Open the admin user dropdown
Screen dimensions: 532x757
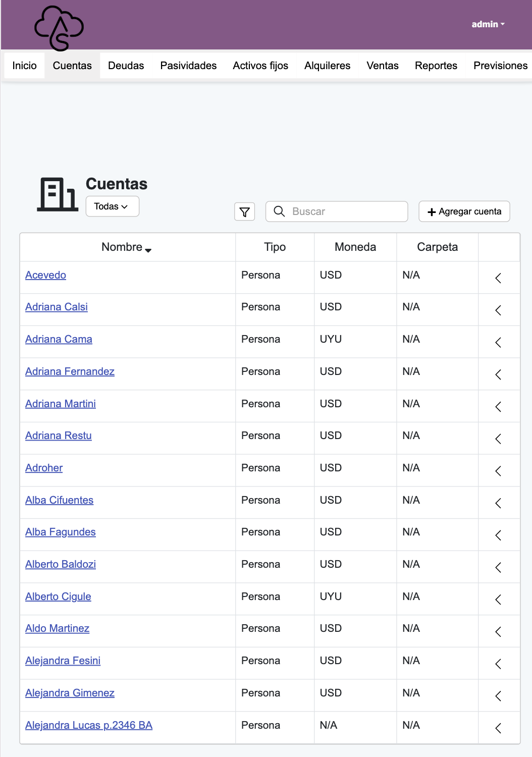pyautogui.click(x=488, y=24)
